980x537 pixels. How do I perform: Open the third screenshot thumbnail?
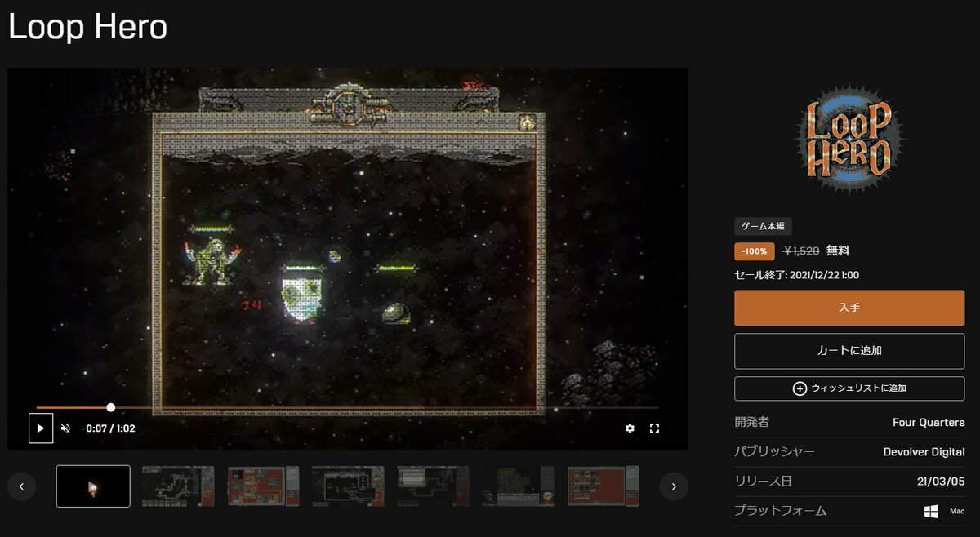click(263, 486)
